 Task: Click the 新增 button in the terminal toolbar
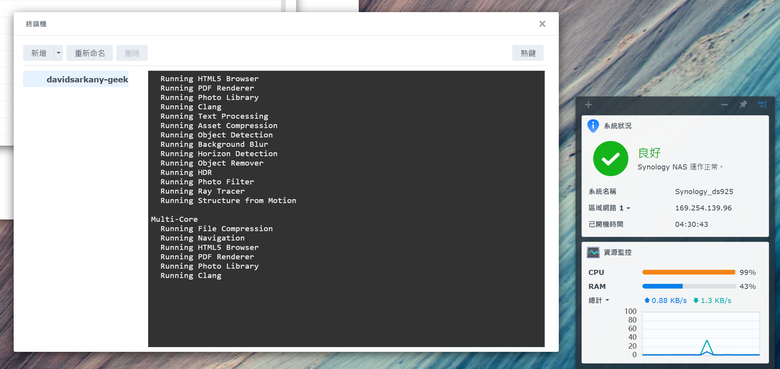[x=38, y=53]
